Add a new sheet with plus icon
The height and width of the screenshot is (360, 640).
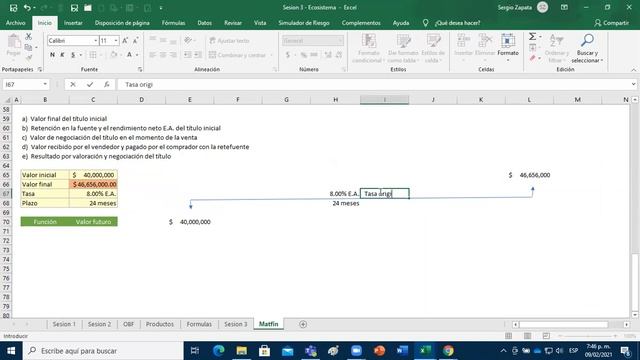(x=303, y=324)
